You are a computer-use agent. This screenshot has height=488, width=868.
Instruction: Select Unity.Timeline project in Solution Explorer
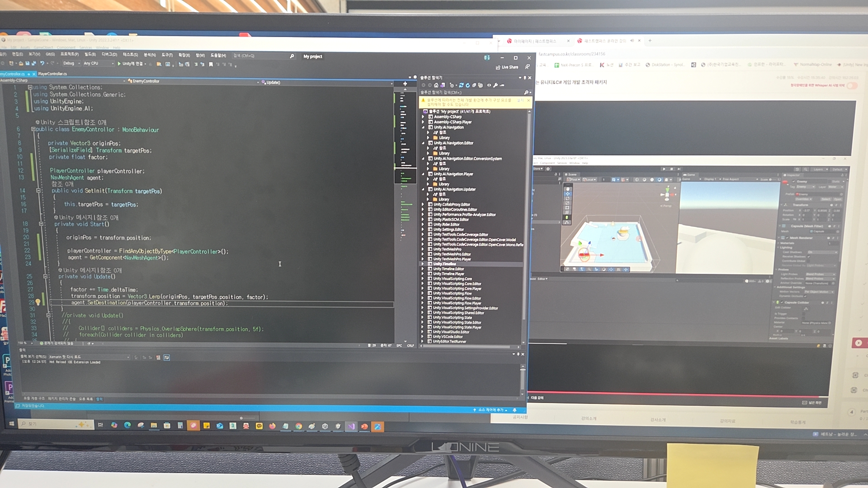(445, 264)
